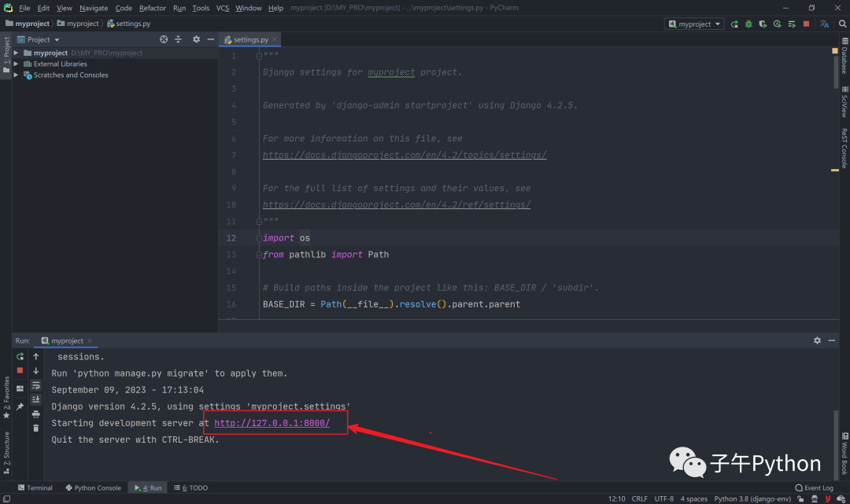Fold the docstring at line 1
This screenshot has width=850, height=504.
259,56
